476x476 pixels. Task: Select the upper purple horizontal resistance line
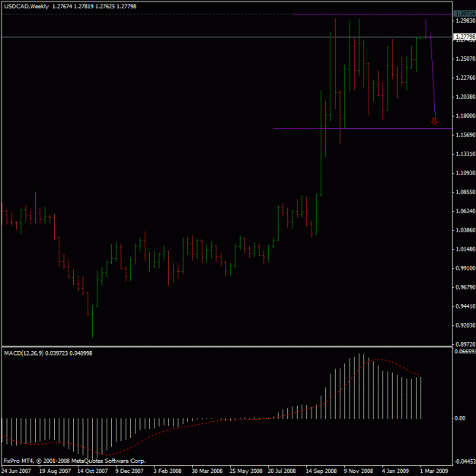point(372,14)
